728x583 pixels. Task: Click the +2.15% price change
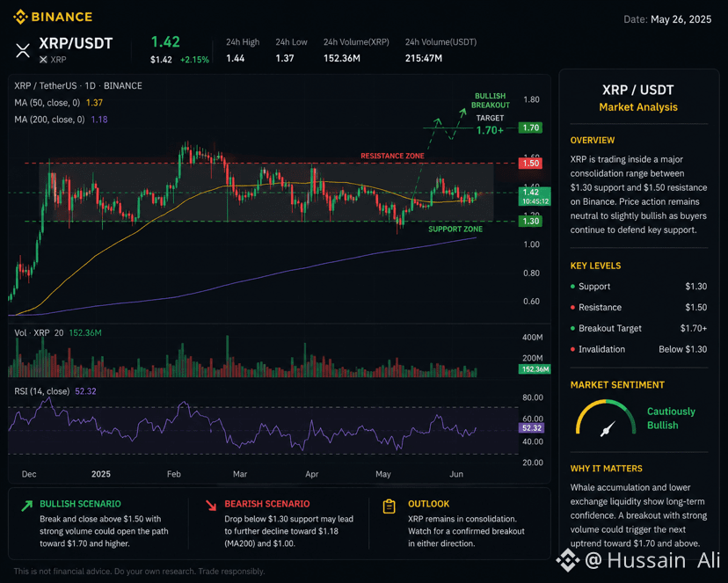pos(194,60)
